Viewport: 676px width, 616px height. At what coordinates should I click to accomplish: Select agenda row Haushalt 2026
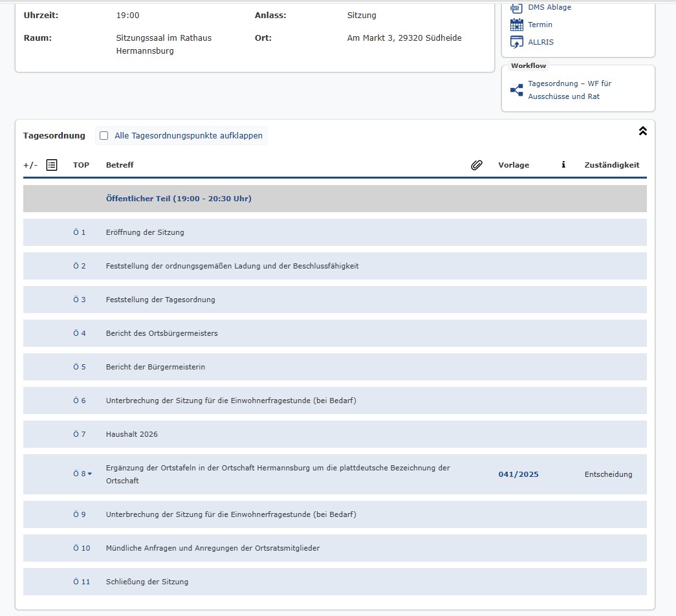pyautogui.click(x=131, y=434)
